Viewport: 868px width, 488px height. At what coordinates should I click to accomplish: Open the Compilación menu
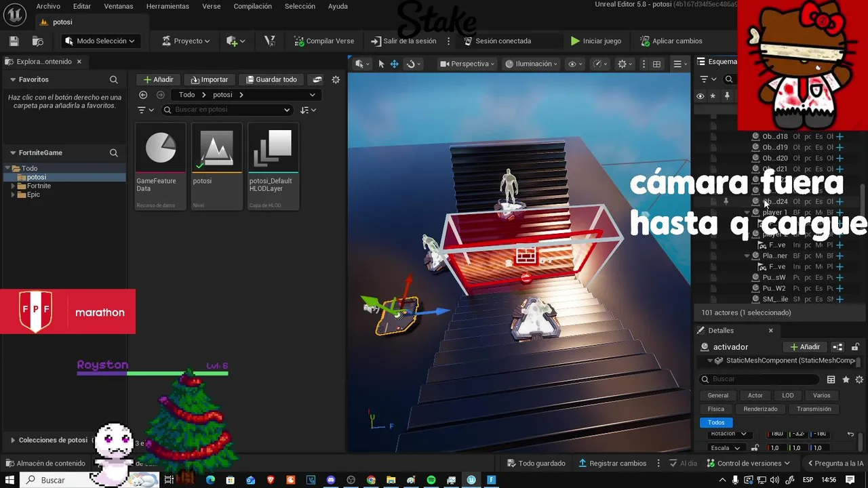click(252, 6)
